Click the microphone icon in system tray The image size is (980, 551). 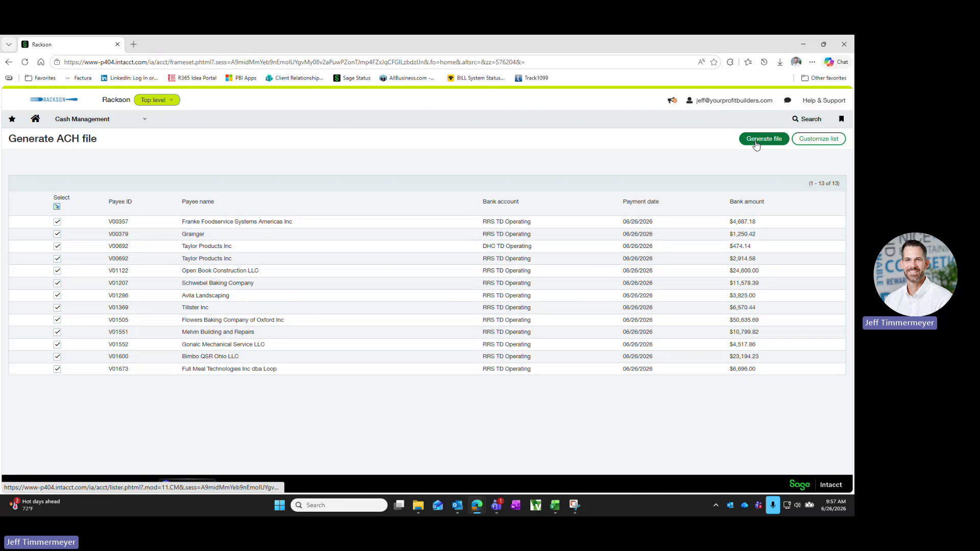pos(773,505)
